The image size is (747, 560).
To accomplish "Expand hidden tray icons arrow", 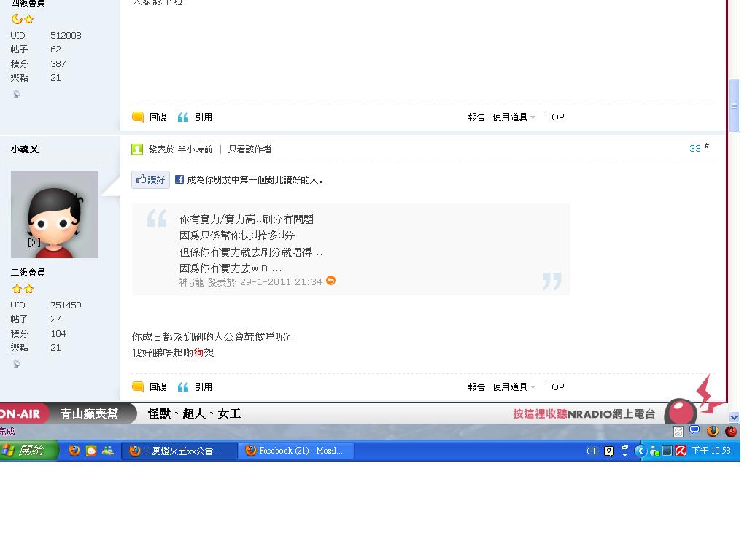I will click(x=640, y=451).
